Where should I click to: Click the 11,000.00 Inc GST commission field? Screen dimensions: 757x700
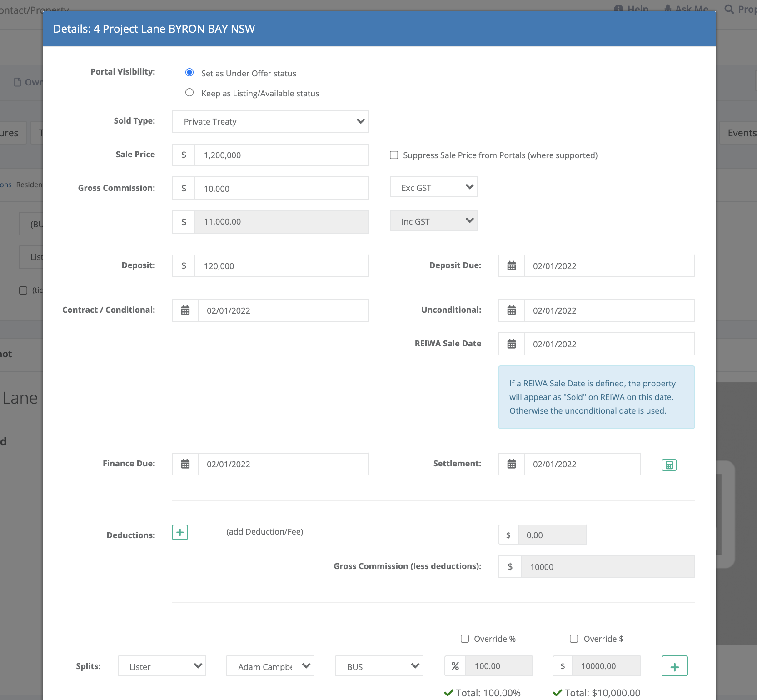(282, 222)
